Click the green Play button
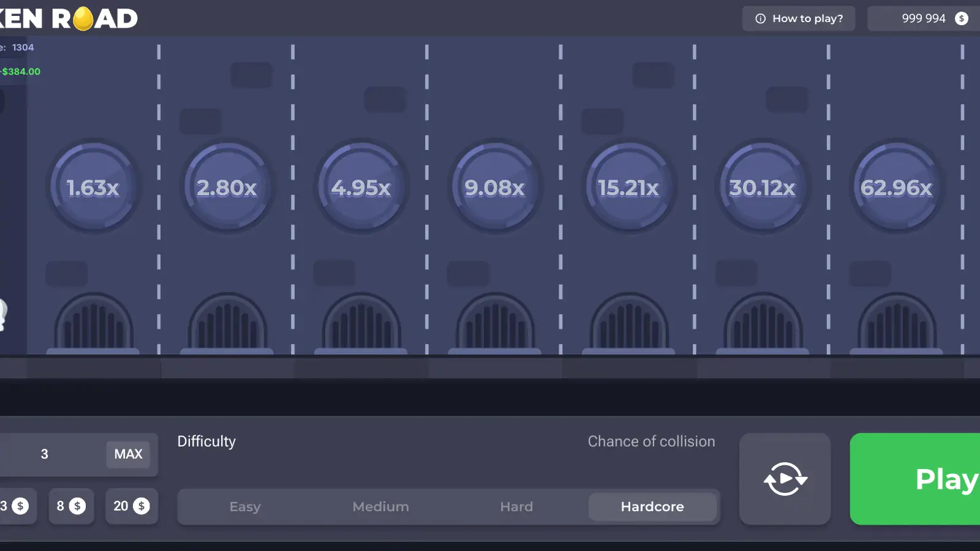The width and height of the screenshot is (980, 551). [915, 479]
